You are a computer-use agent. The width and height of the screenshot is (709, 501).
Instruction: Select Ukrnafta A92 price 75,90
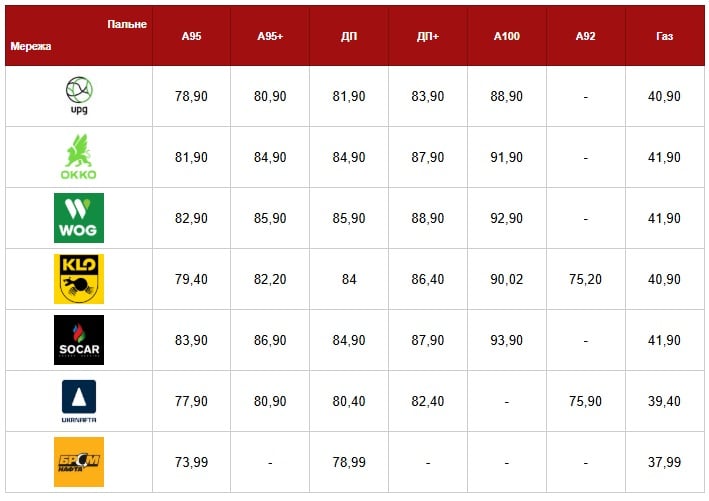tap(586, 401)
